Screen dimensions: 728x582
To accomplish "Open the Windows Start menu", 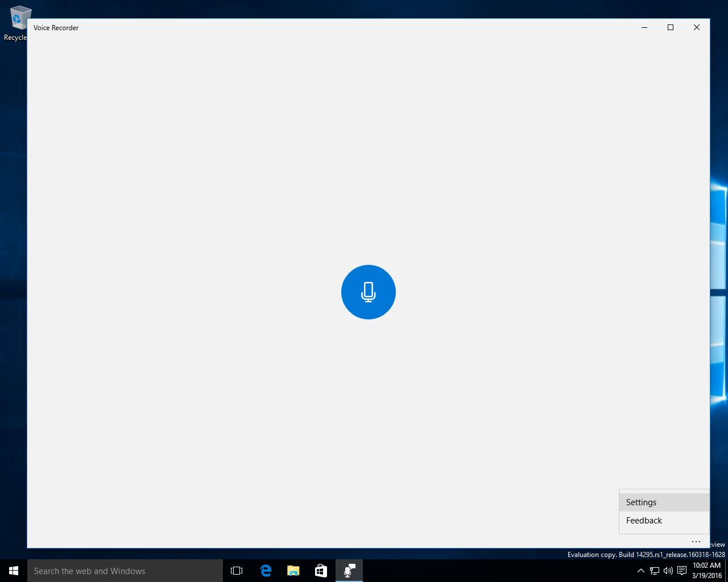I will (x=14, y=571).
